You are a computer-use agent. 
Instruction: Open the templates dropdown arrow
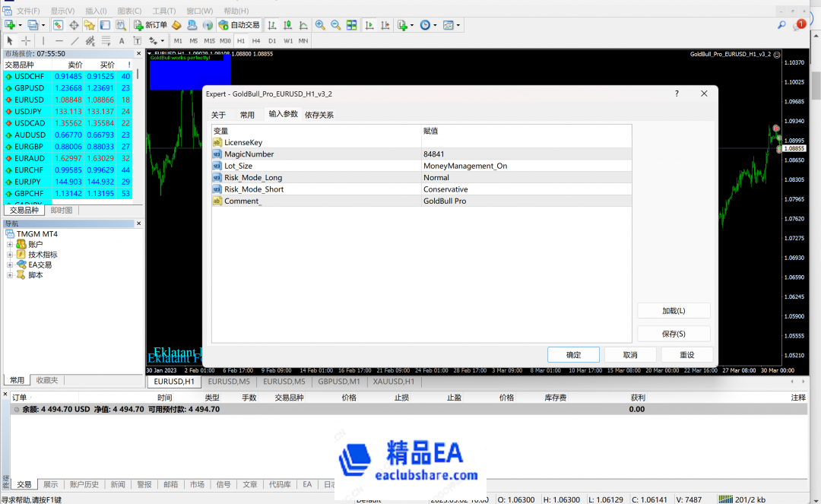[x=458, y=24]
